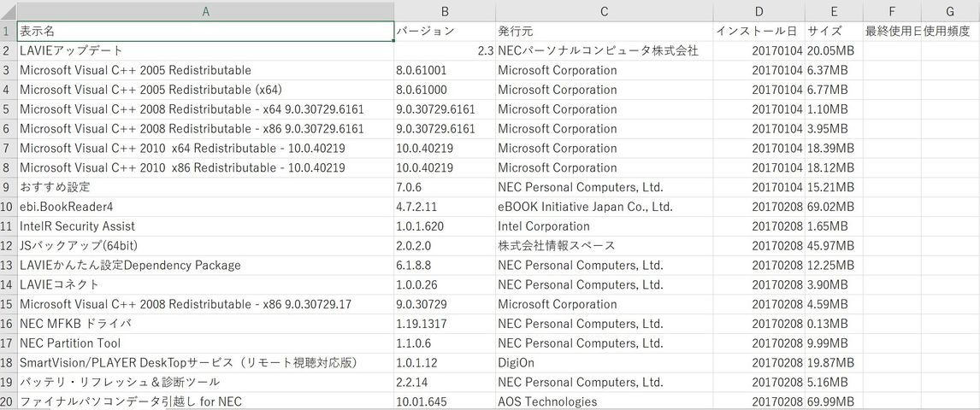Click size cell 69.99MB

pyautogui.click(x=834, y=401)
